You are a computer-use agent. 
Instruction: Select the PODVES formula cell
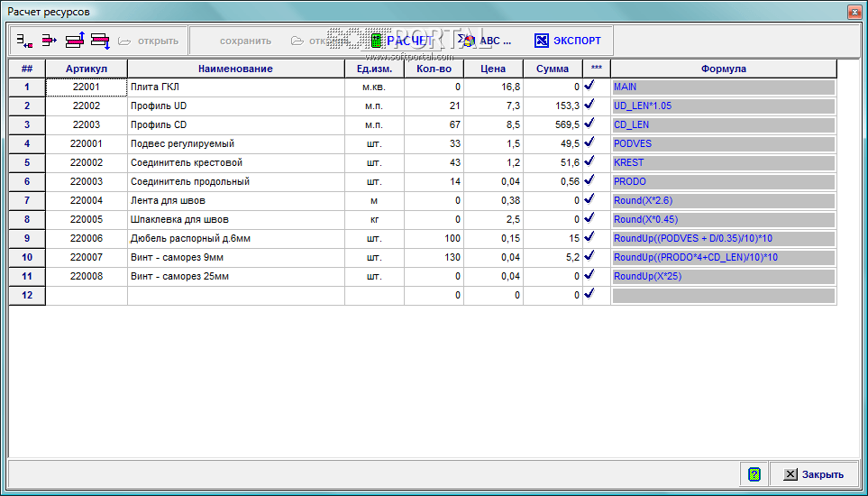tap(724, 144)
